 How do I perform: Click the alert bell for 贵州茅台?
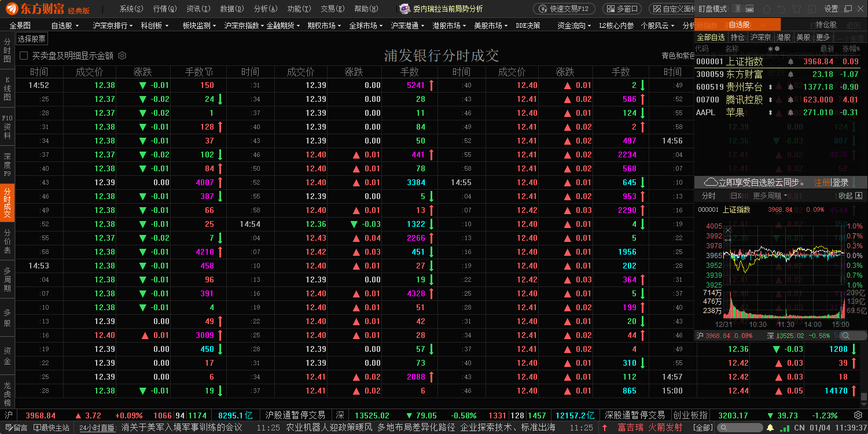[x=790, y=87]
